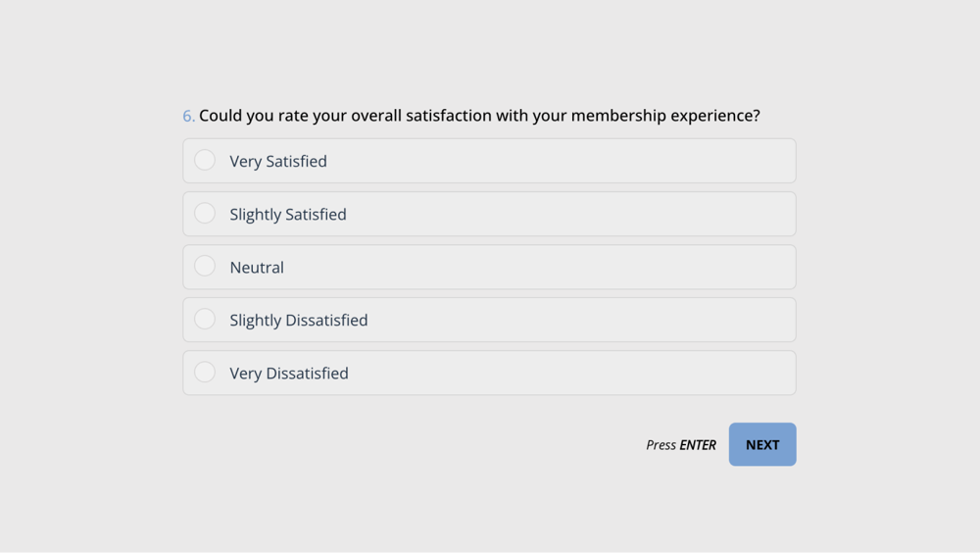Click the 'Very Dissatisfied' label text
Screen dimensions: 980x553
tap(289, 374)
